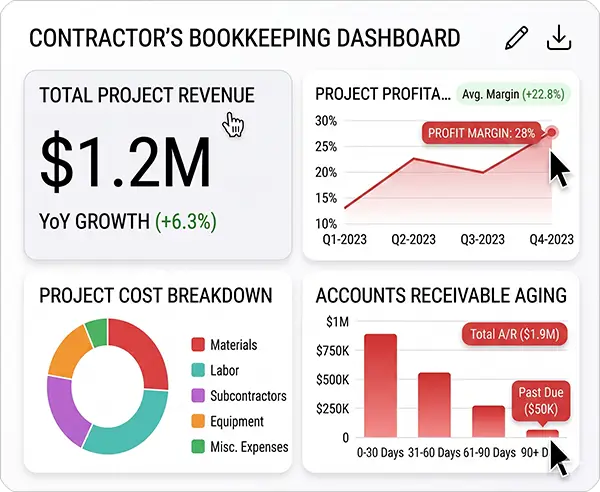Click the $250K axis label
This screenshot has width=600, height=492.
333,409
